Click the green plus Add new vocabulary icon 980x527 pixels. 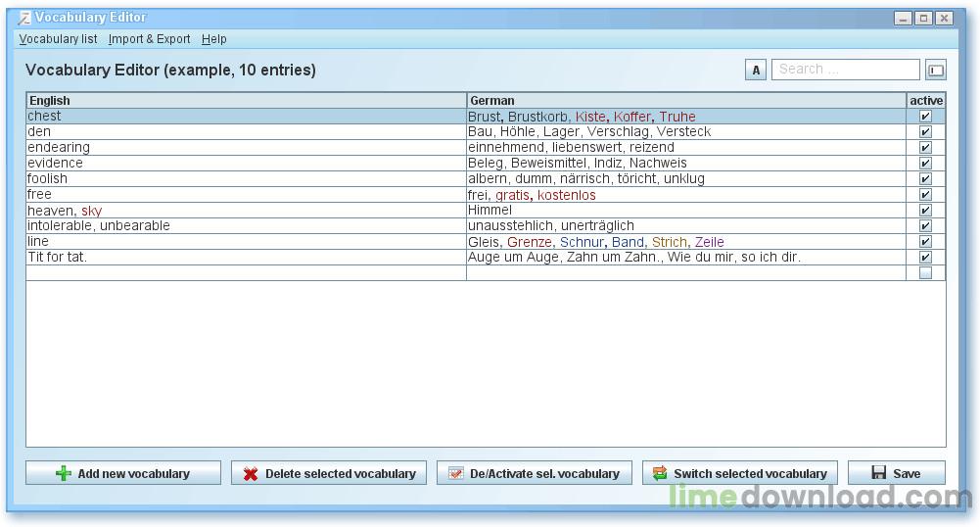coord(64,474)
